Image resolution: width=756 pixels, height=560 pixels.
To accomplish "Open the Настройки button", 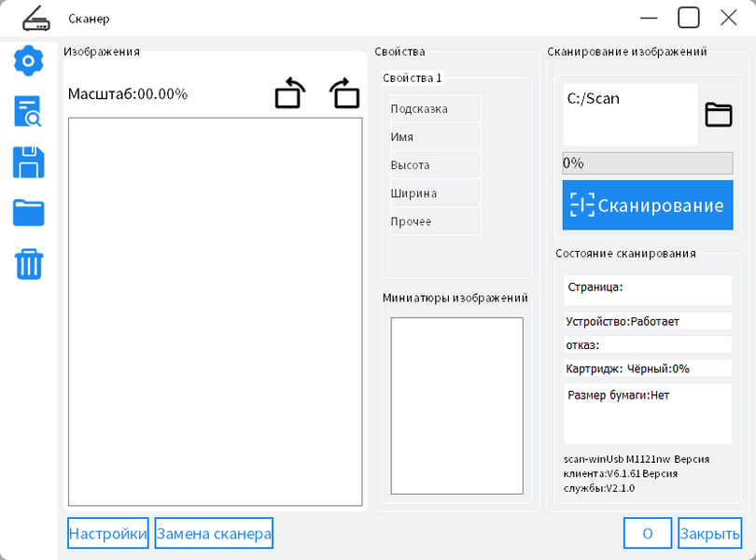I will [108, 533].
